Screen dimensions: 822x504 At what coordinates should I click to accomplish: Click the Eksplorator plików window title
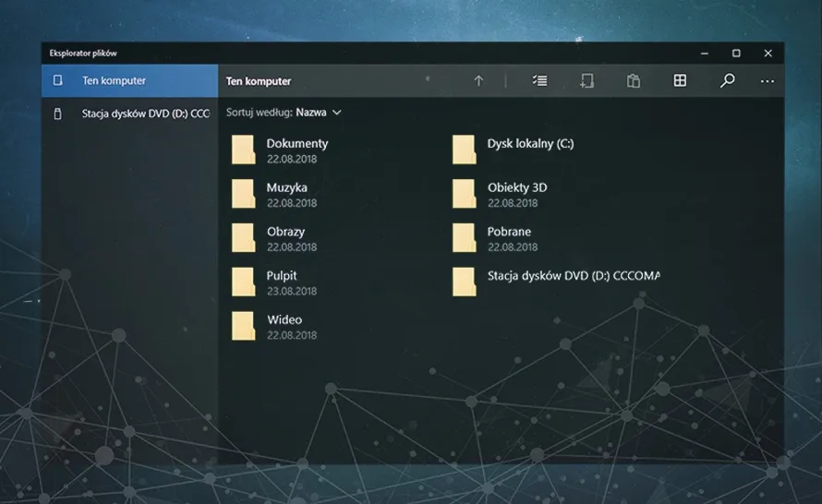pos(83,53)
